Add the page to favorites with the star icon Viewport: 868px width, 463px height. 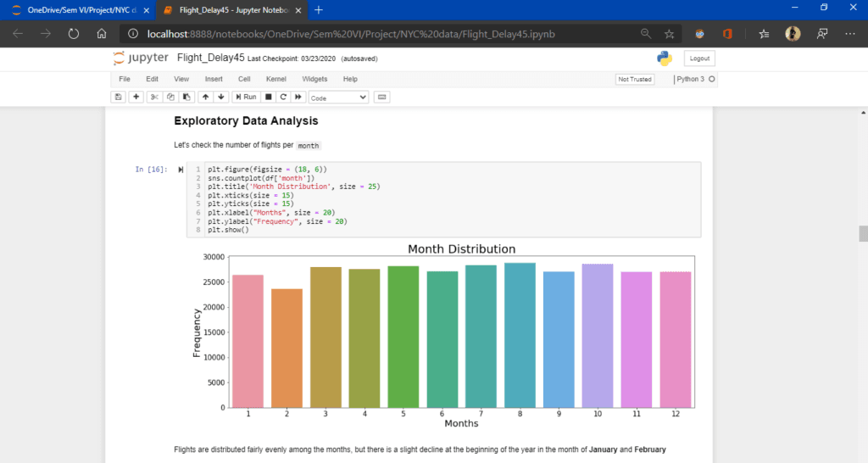click(670, 34)
